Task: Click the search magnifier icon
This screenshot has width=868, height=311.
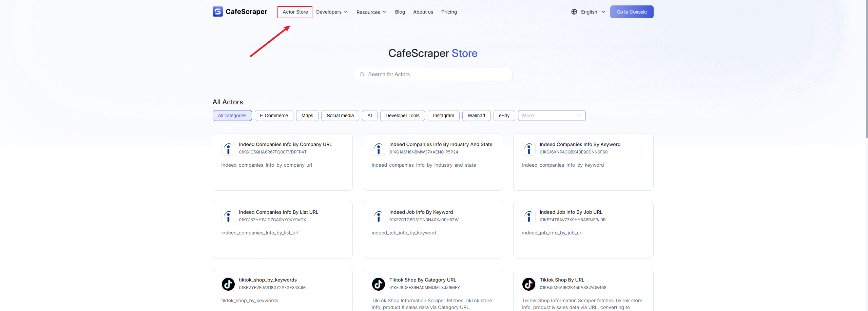Action: (362, 75)
